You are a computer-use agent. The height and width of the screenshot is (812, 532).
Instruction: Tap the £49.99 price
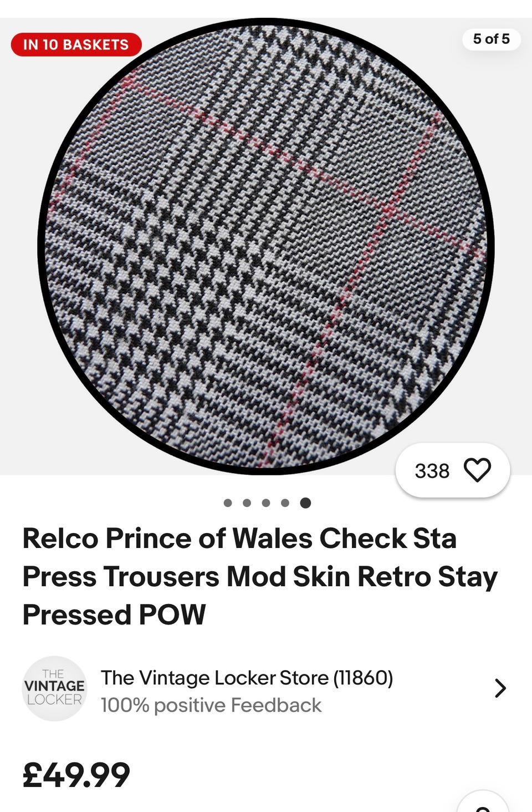click(x=76, y=775)
